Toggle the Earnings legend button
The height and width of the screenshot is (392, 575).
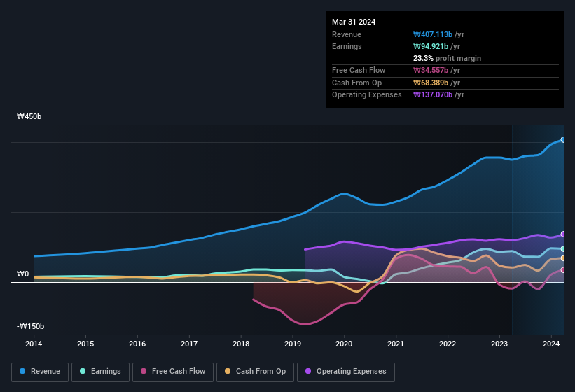coord(100,372)
